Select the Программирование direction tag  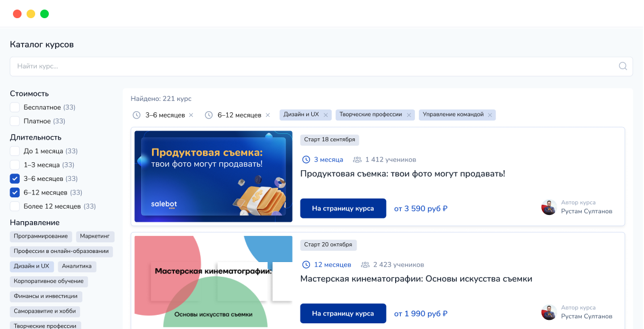tap(41, 236)
